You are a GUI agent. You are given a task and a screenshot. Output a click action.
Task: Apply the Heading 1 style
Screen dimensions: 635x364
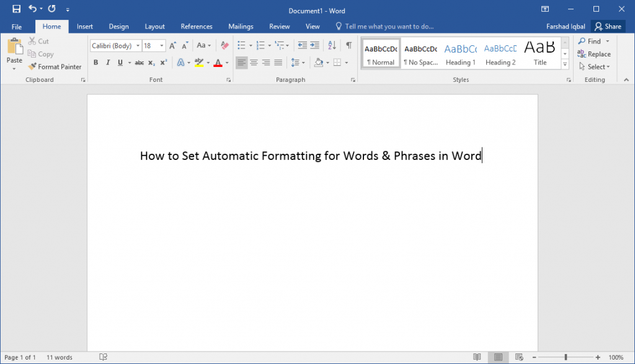pos(460,53)
